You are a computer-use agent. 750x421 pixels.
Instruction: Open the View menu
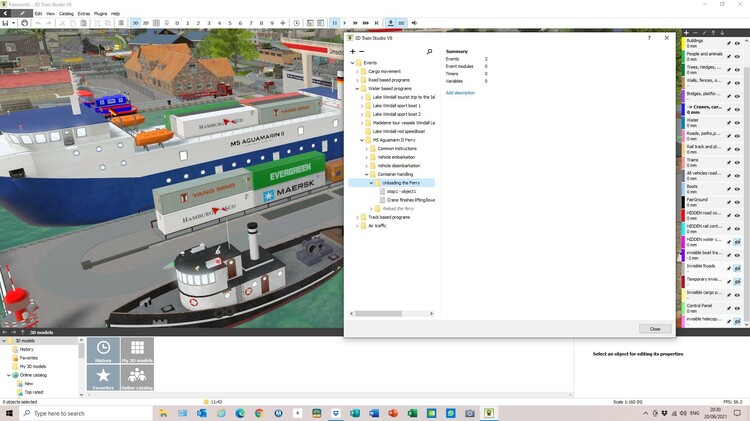[x=50, y=14]
